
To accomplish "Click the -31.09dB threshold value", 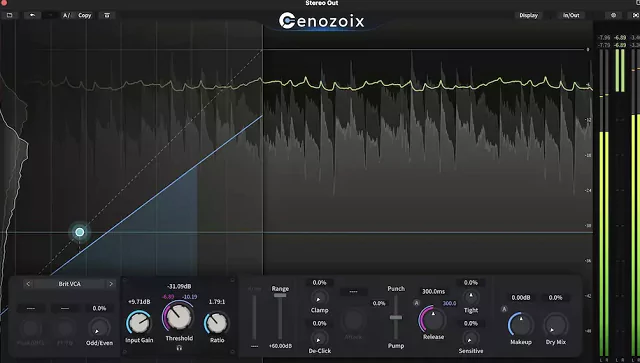I will tap(179, 287).
